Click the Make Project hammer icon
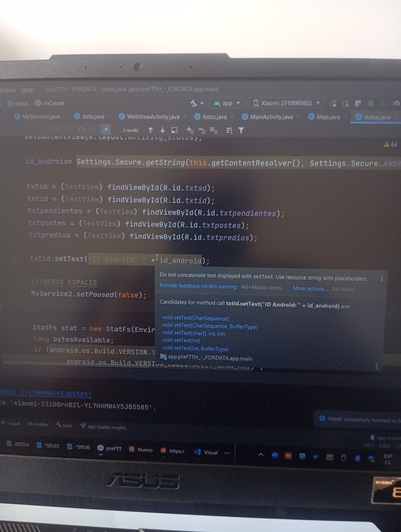 pos(194,103)
